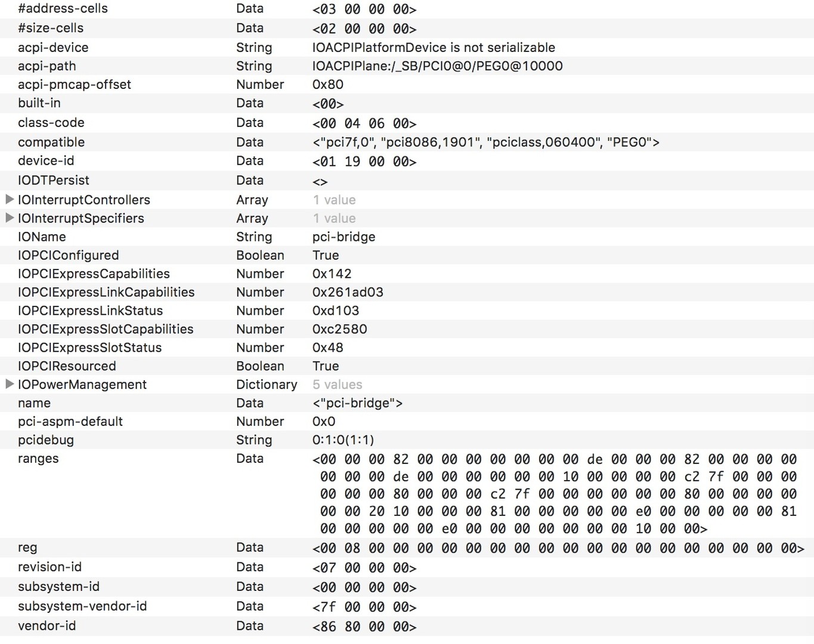Click the ranges hex data value
The height and width of the screenshot is (644, 814).
tap(555, 494)
